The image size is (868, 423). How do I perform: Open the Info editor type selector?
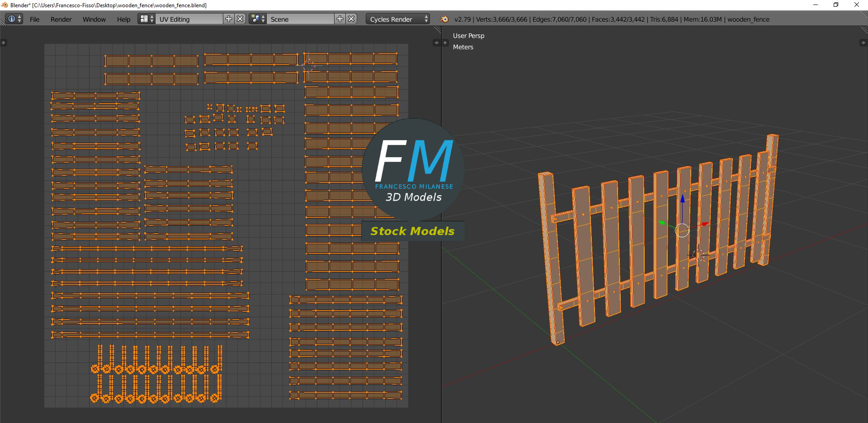click(x=14, y=19)
